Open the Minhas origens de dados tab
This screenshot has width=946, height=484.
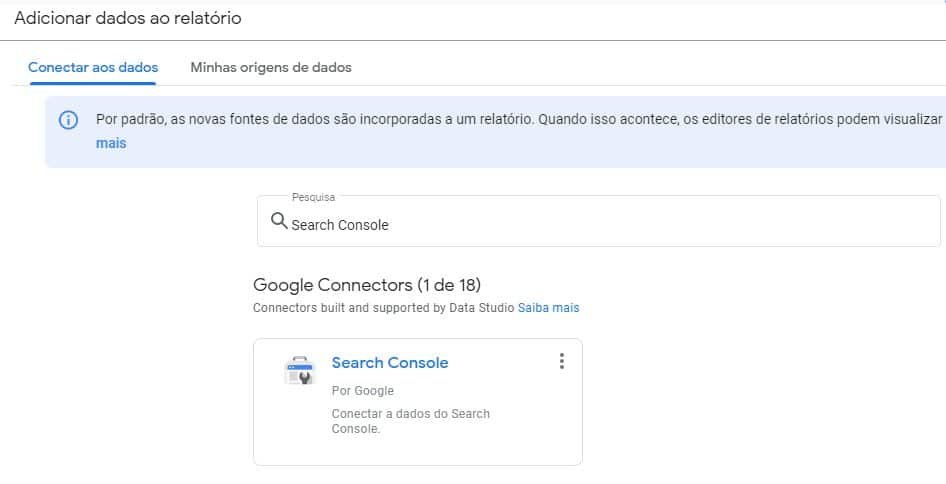tap(271, 68)
